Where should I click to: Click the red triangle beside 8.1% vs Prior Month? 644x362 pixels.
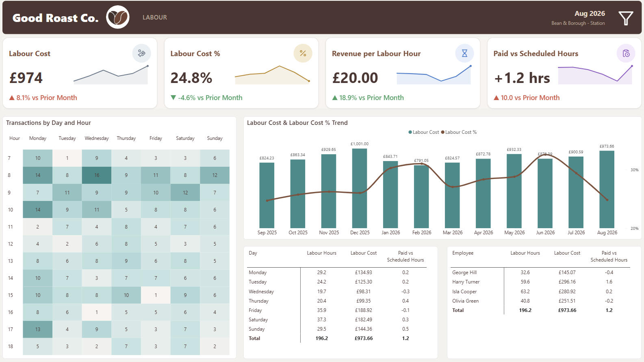pyautogui.click(x=12, y=98)
